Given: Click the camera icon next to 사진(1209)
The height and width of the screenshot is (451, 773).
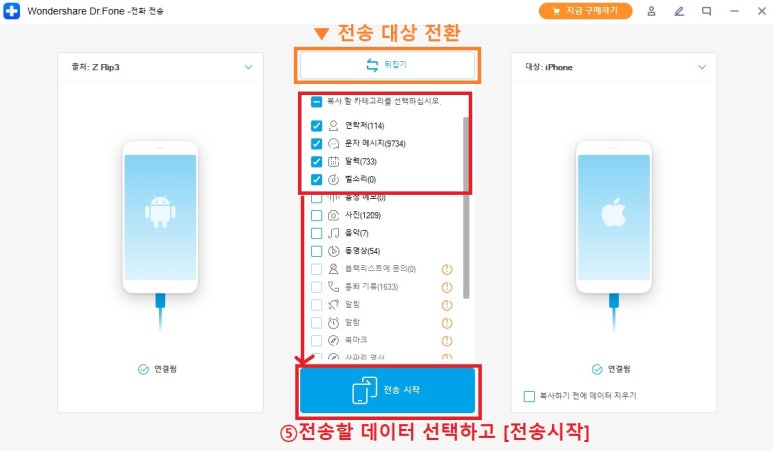Looking at the screenshot, I should [x=334, y=215].
